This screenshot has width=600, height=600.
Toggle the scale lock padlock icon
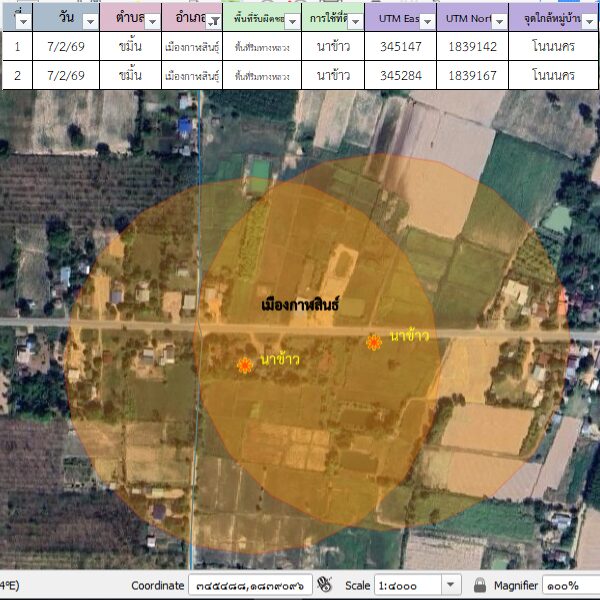[480, 585]
